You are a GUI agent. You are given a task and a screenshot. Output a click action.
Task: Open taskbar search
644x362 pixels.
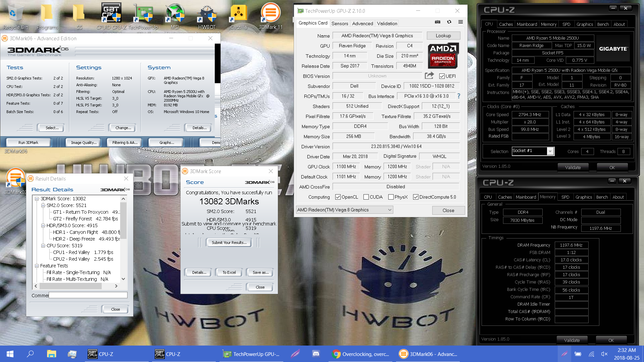click(30, 354)
